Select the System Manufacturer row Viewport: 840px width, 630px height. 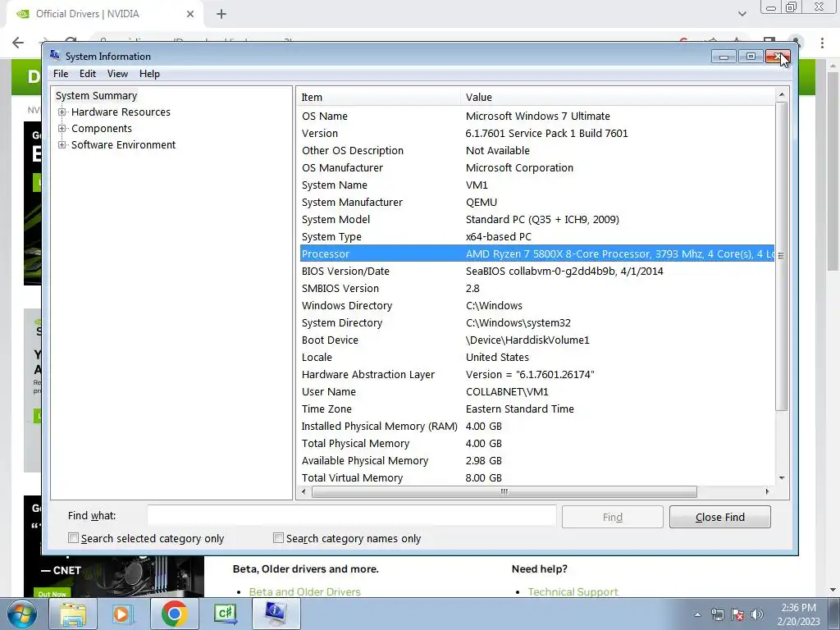coord(536,202)
